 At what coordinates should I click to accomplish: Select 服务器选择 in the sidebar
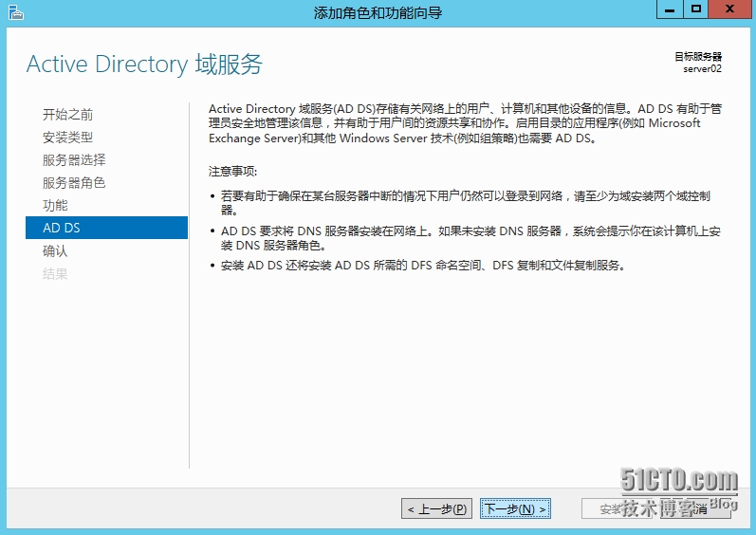pos(74,159)
